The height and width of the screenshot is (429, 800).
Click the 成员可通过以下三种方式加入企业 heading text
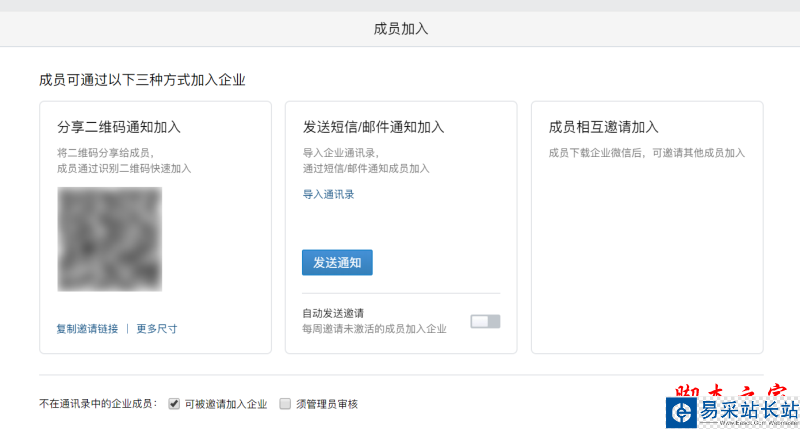142,80
